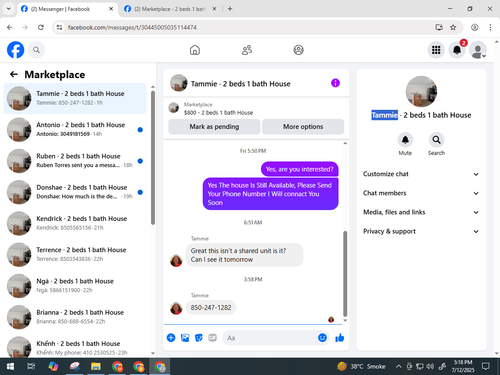Click chat header title Tammie - 2 beds
Viewport: 500px width, 375px height.
pos(240,84)
